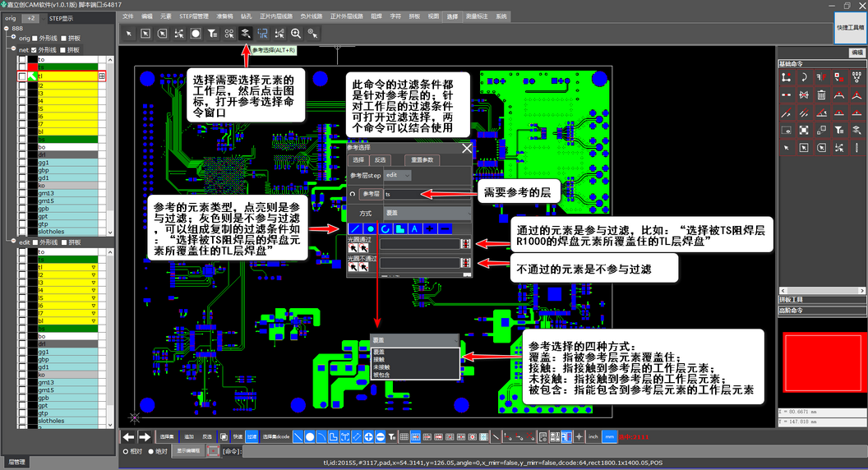The height and width of the screenshot is (470, 868).
Task: Click the trash delete icon in 基础命令 panel
Action: (x=821, y=95)
